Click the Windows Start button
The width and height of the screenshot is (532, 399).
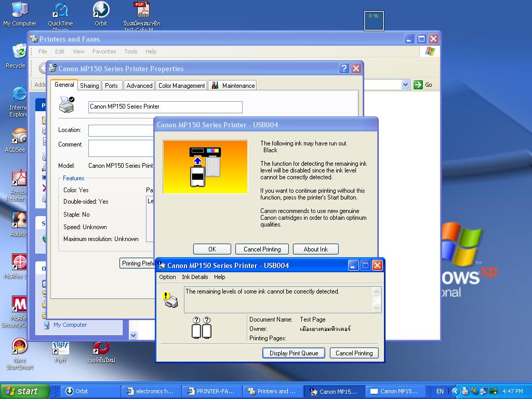[24, 391]
